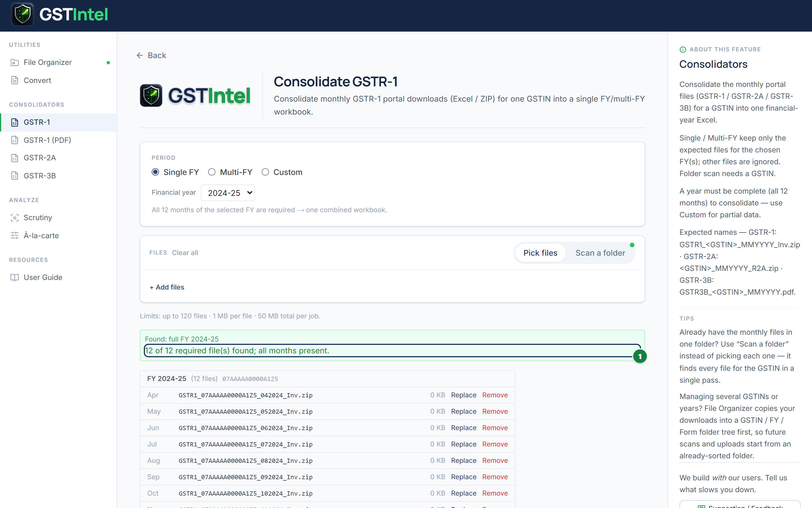Remove the Aug 082024 file
This screenshot has width=812, height=508.
[495, 461]
